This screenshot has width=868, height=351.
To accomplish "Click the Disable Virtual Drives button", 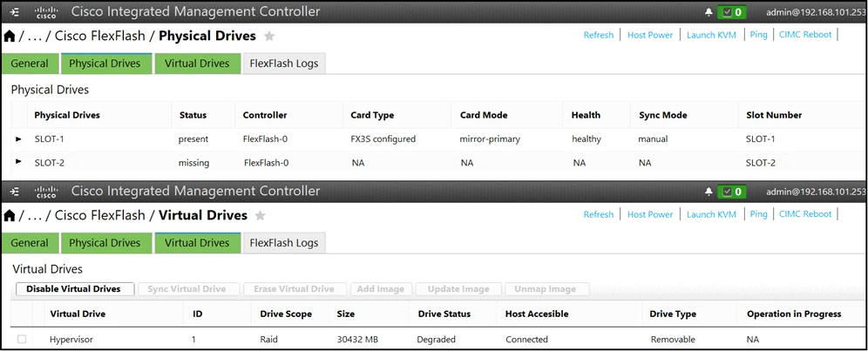I will (73, 289).
